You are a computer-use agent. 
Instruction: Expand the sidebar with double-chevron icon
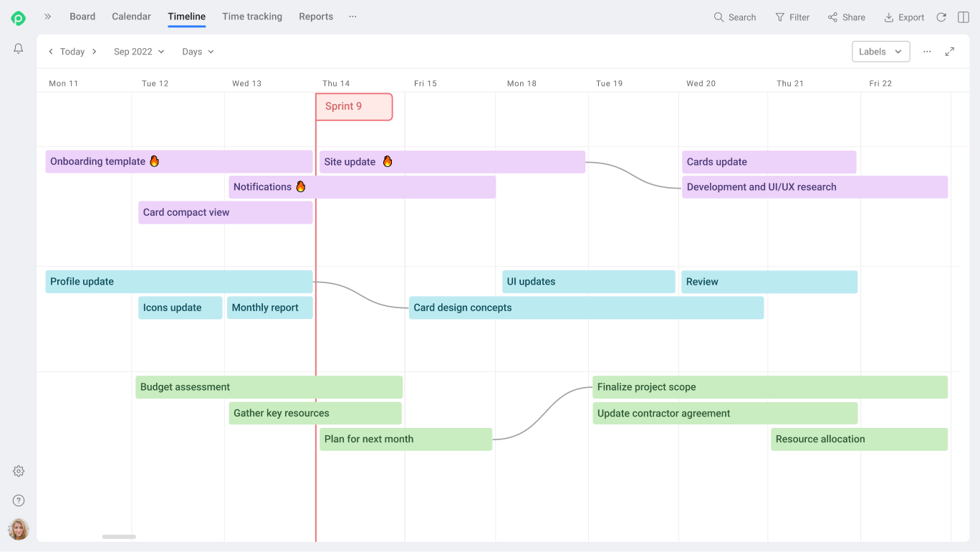[48, 16]
